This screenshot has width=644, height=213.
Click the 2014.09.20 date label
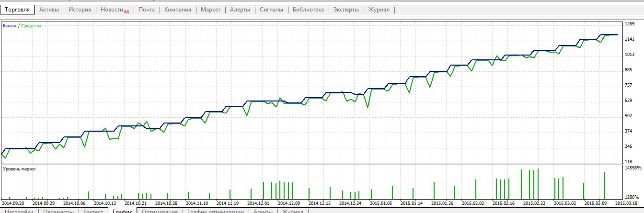[13, 203]
